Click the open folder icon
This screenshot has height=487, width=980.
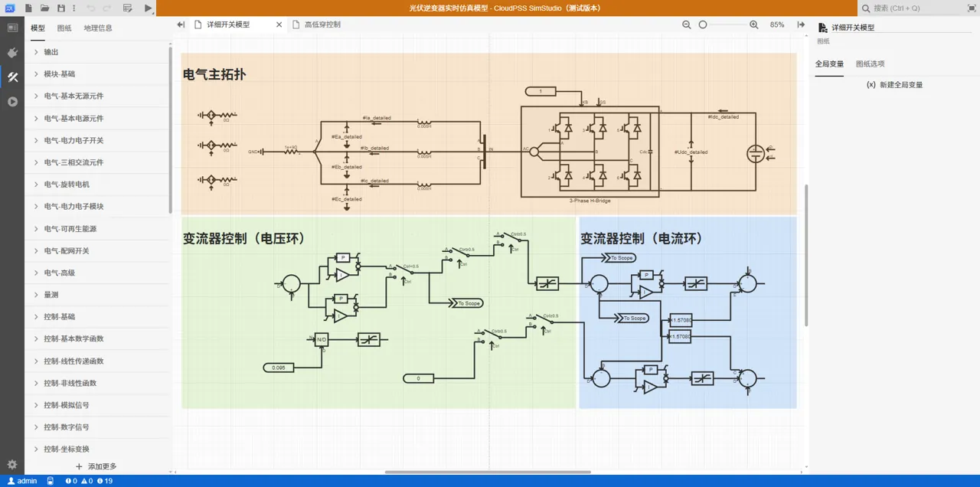point(44,8)
